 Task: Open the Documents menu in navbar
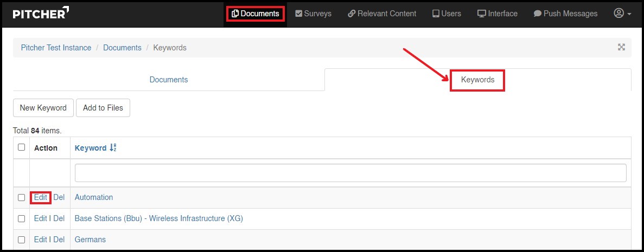pos(255,14)
